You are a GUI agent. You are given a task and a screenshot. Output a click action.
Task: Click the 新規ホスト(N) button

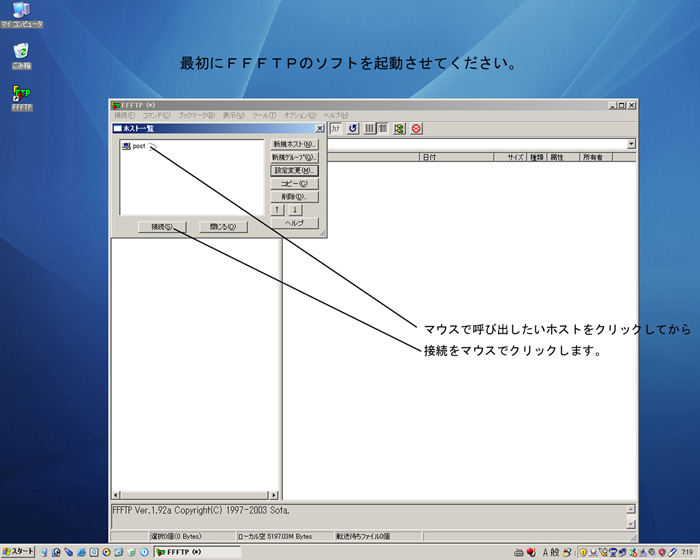(295, 144)
